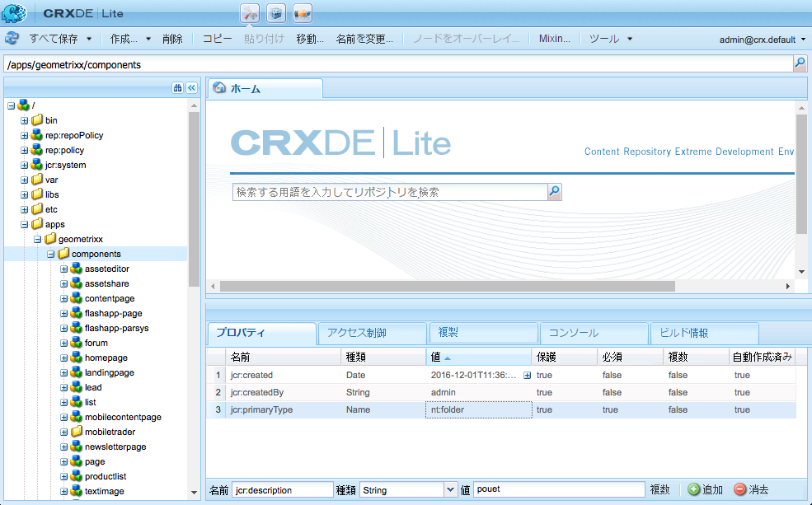Switch to the ビルド情報 tab

pos(706,333)
